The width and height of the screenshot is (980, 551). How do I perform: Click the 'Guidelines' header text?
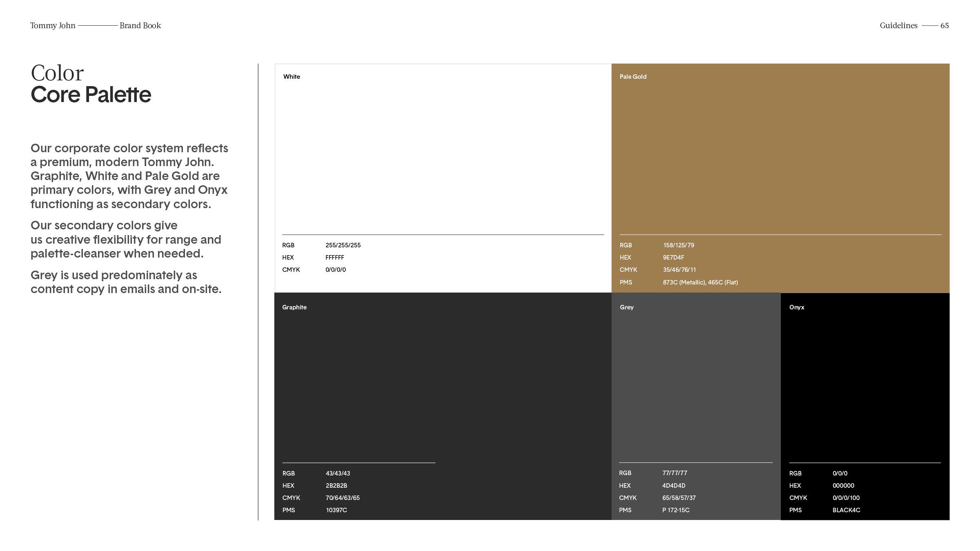(898, 26)
